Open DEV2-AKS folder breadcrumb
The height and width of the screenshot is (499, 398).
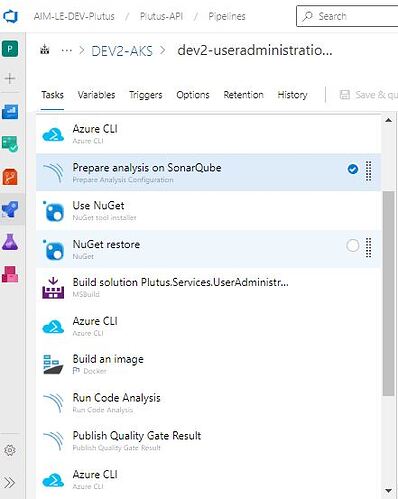click(122, 51)
